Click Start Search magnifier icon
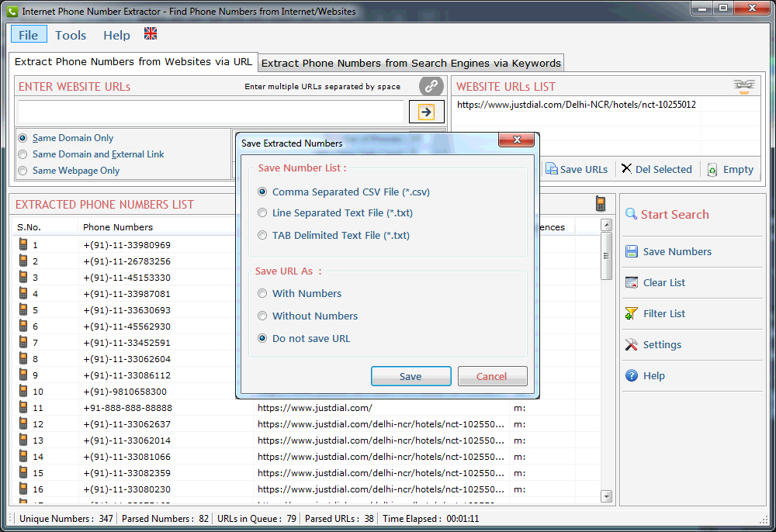Screen dimensions: 776x532 (x=631, y=214)
